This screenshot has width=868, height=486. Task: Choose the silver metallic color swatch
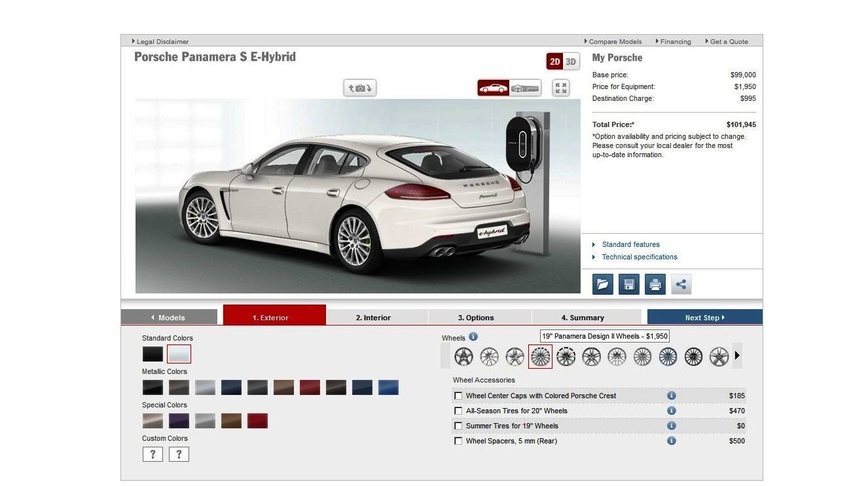(x=205, y=388)
